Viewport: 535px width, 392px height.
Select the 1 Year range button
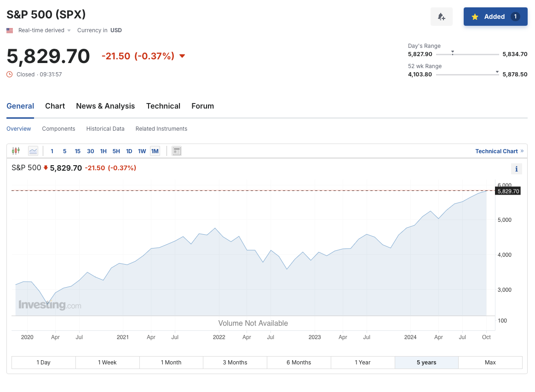point(362,363)
